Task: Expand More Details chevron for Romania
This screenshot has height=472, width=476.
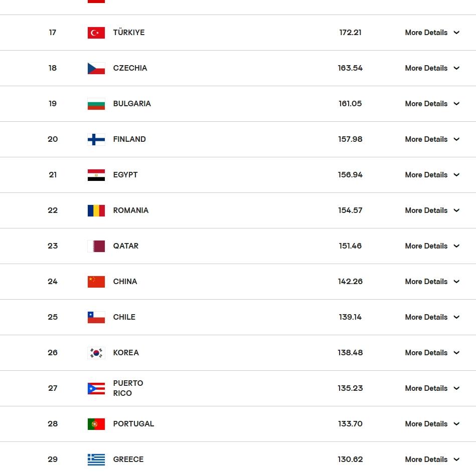Action: (456, 210)
